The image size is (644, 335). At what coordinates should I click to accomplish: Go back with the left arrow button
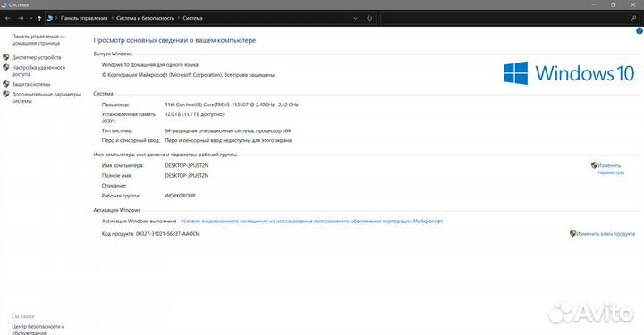click(8, 18)
